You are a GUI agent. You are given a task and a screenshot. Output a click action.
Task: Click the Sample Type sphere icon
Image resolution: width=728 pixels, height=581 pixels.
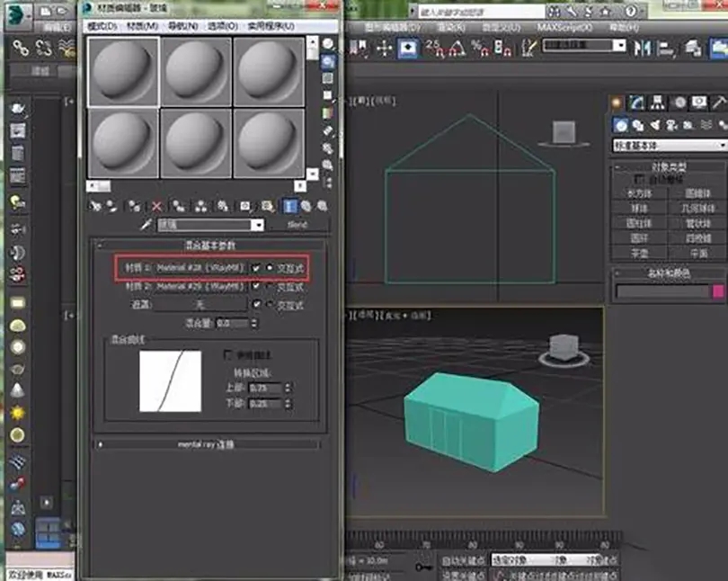(x=328, y=44)
